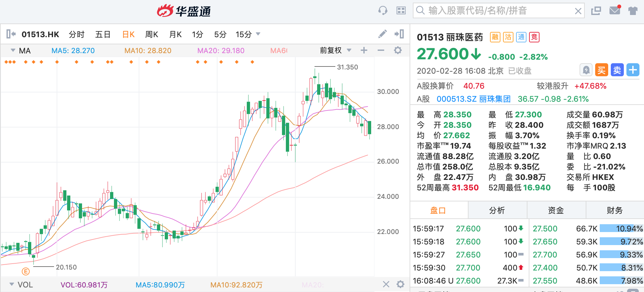Open chart indicator settings gear
This screenshot has width=644, height=292.
(398, 51)
